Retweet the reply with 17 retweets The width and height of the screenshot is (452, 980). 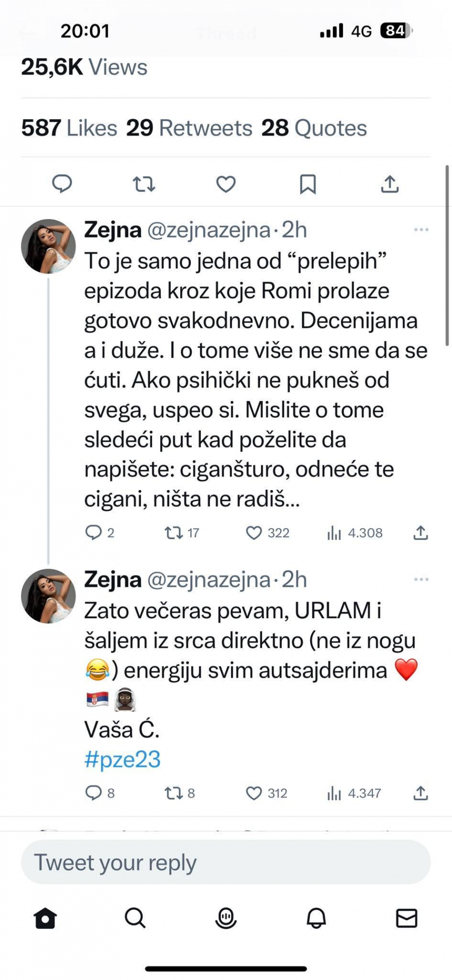pyautogui.click(x=174, y=533)
